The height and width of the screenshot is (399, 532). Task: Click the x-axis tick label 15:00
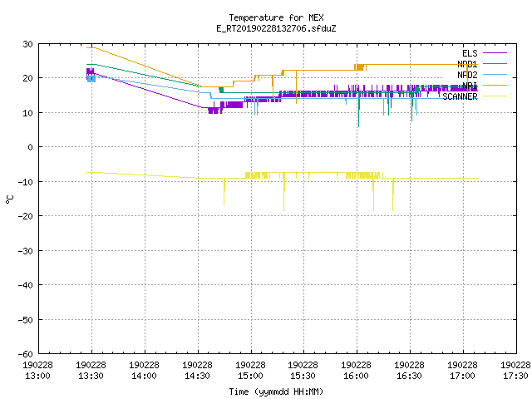point(250,376)
